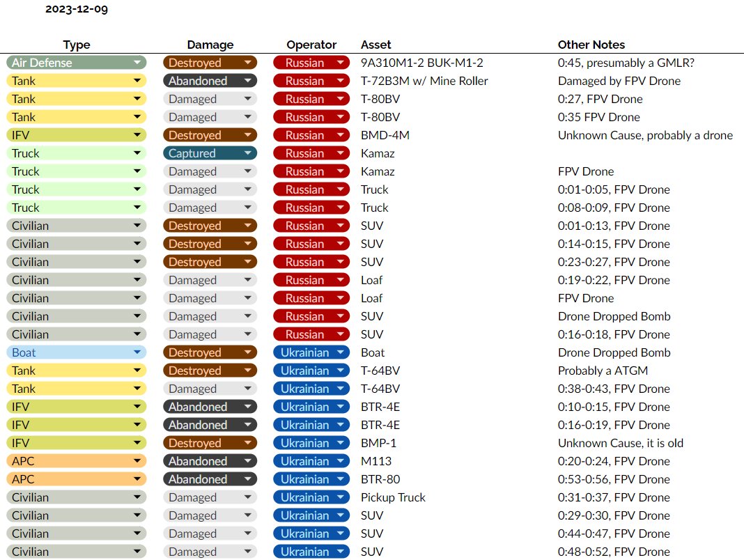744x560 pixels.
Task: Select the 9A310M1-2 BUK-M1-2 asset cell
Action: click(x=422, y=63)
